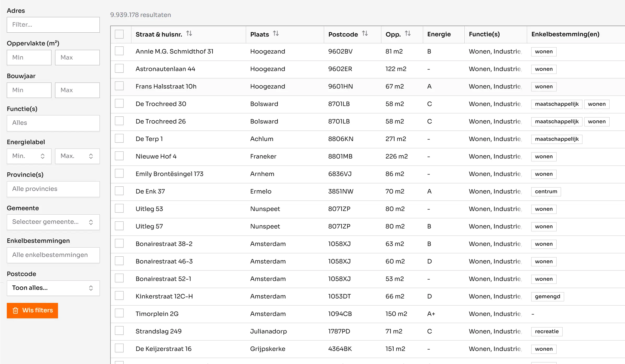Image resolution: width=625 pixels, height=364 pixels.
Task: Click the trash icon on Wis filters
Action: point(16,310)
